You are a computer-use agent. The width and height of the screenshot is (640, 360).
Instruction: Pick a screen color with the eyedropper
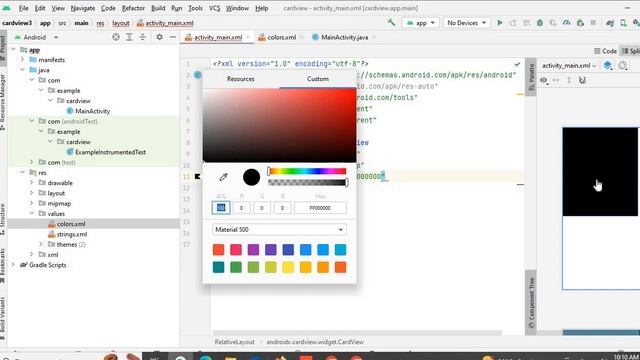click(x=223, y=177)
